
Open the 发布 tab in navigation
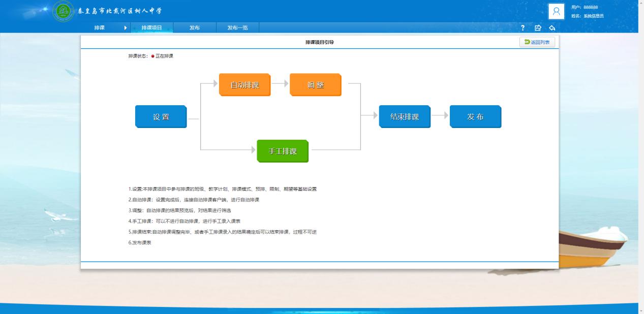(x=194, y=28)
